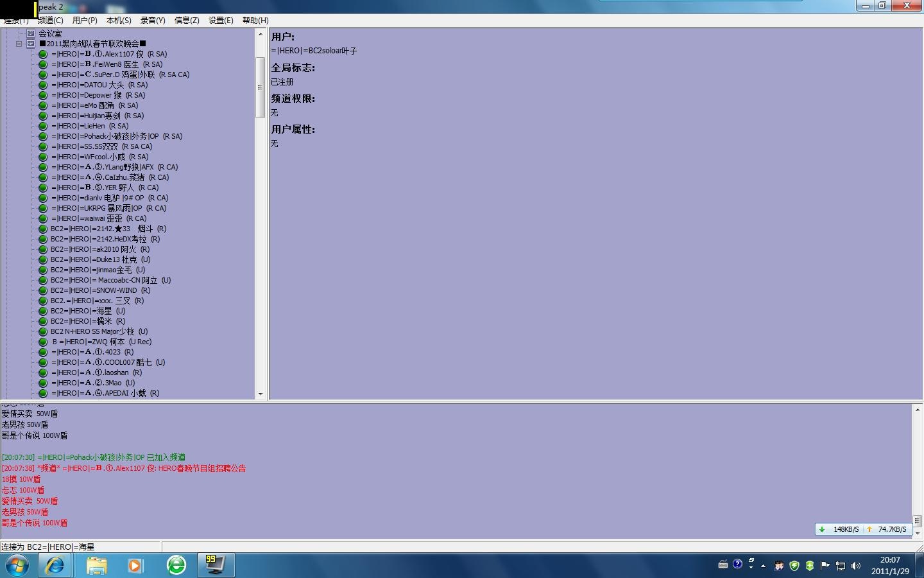Select user =|HERO|=A.①.COOL007 酷七
The height and width of the screenshot is (578, 924).
tap(108, 362)
